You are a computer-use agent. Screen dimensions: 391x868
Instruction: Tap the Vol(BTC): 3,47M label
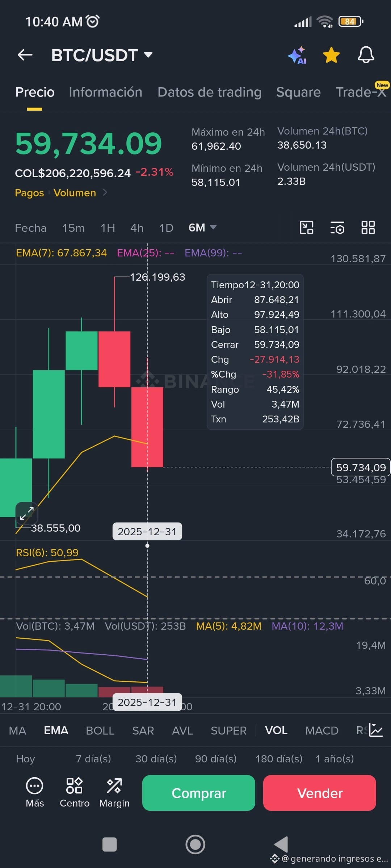tap(55, 626)
